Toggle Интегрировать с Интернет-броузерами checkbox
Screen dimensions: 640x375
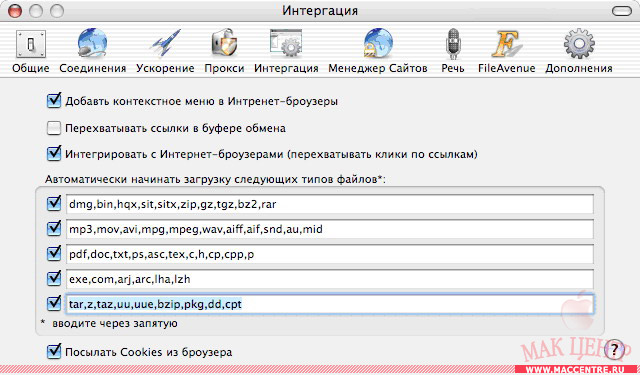tap(54, 154)
